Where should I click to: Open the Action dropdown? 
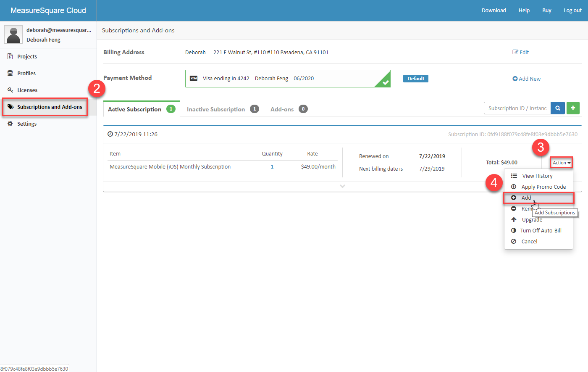562,163
